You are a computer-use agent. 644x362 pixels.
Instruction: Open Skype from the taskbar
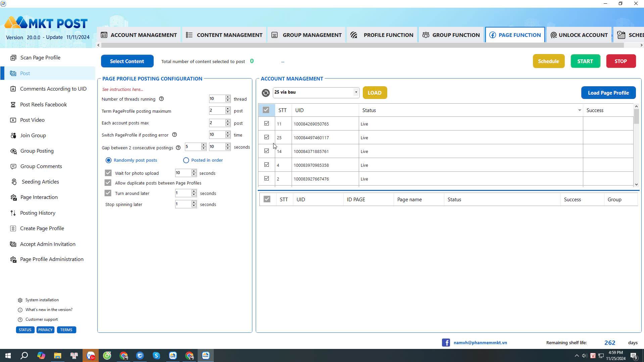[x=156, y=356]
